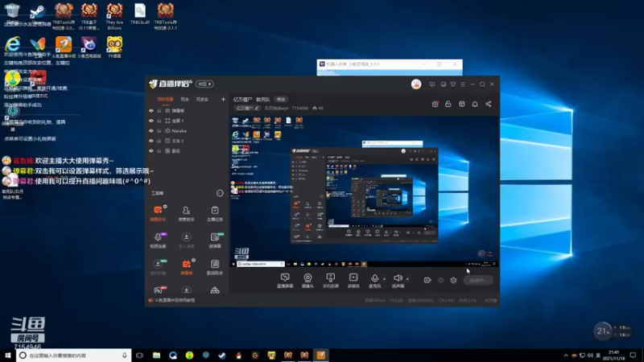Toggle the lock on the 文本 1 source
The image size is (644, 362).
(159, 141)
